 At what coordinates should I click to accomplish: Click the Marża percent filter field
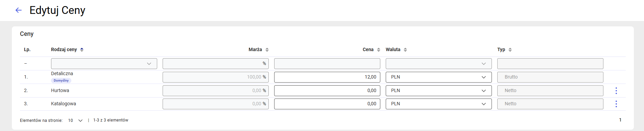coord(216,64)
